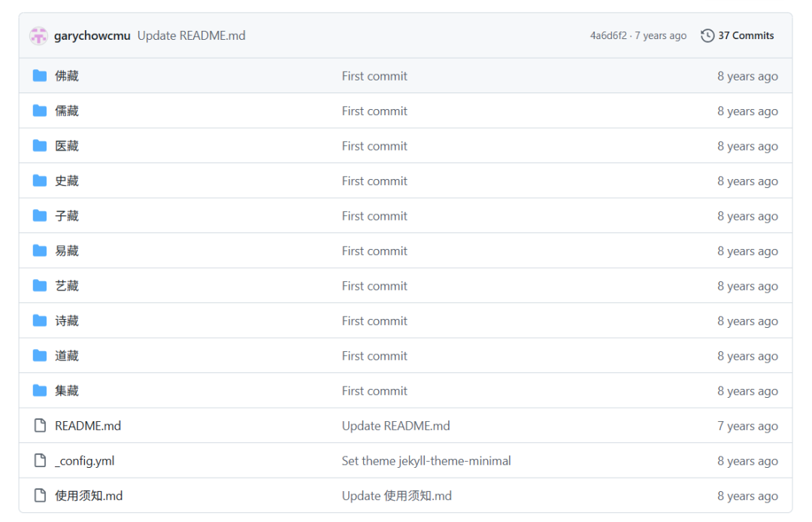Viewport: 812px width, 522px height.
Task: Open 'First commit' message in 道藏 row
Action: [x=374, y=356]
